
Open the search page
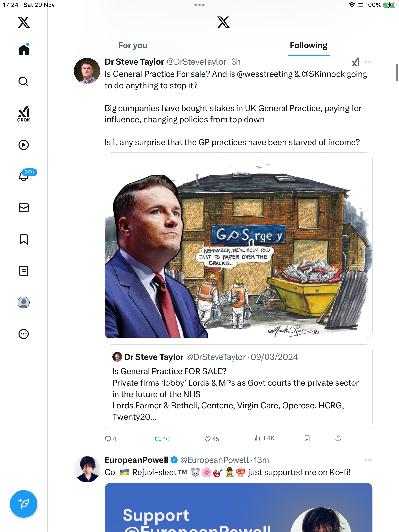[24, 82]
